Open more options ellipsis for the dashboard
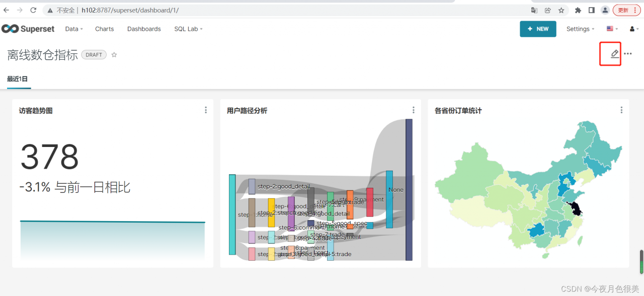Viewport: 644px width, 296px height. pos(627,53)
